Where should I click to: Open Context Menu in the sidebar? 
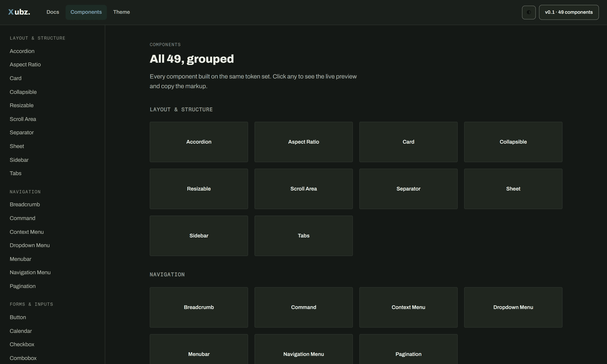pyautogui.click(x=27, y=232)
